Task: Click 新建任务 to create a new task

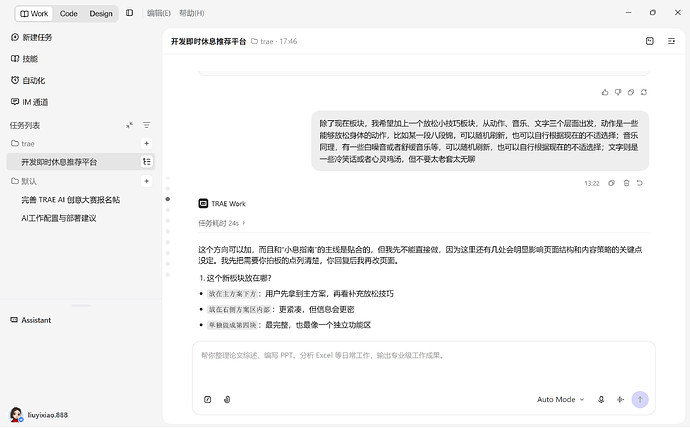Action: pyautogui.click(x=31, y=37)
